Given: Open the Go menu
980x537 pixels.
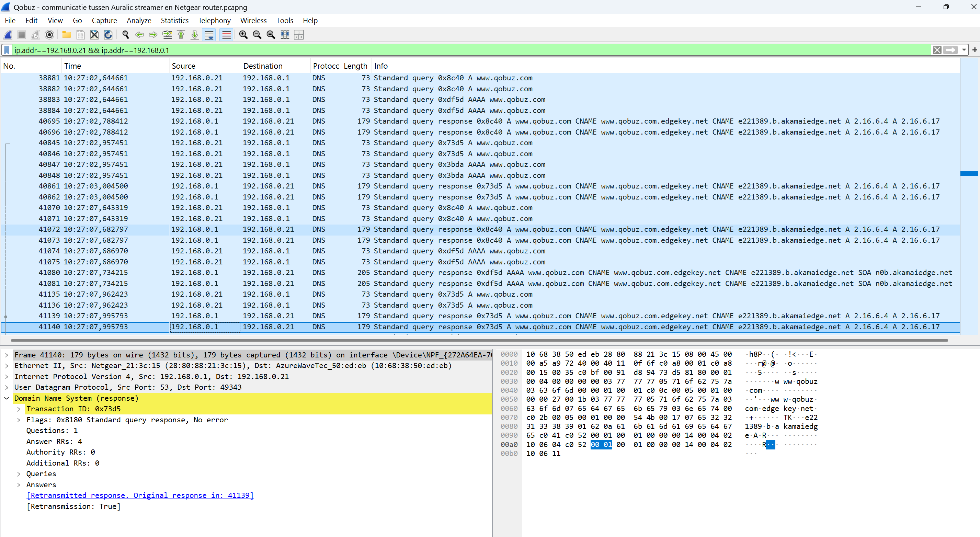Looking at the screenshot, I should tap(77, 21).
